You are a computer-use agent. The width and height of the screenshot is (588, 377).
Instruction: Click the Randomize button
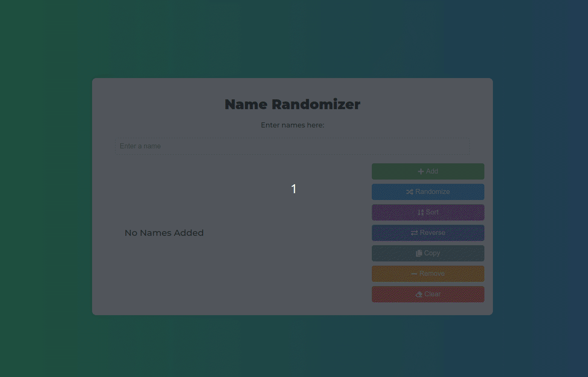(428, 192)
